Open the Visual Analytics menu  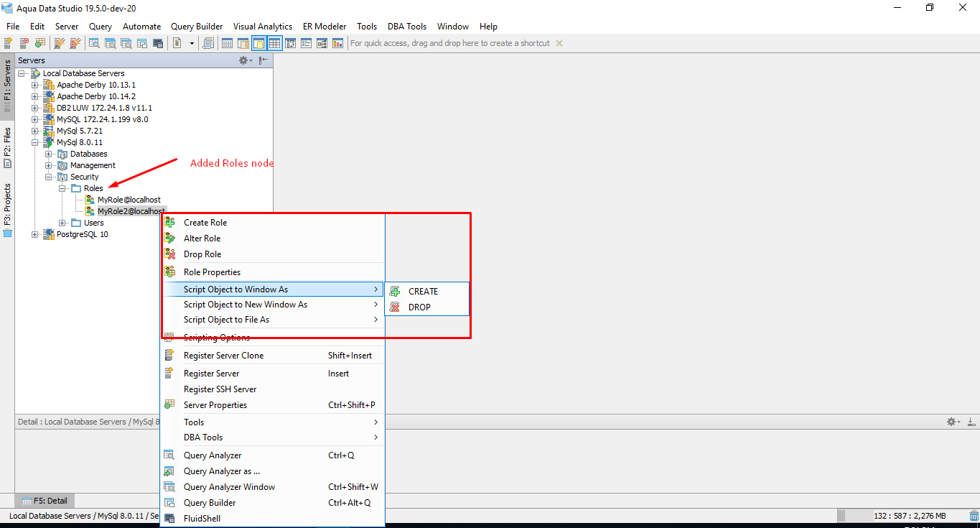pos(263,27)
